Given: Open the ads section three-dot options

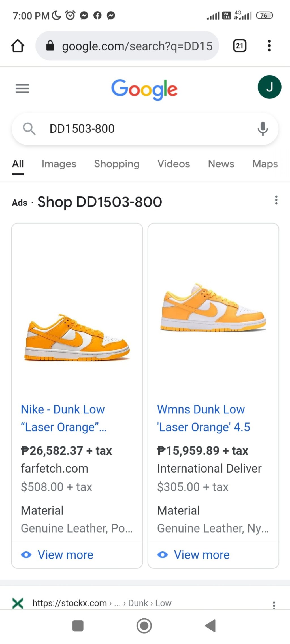Looking at the screenshot, I should [276, 200].
